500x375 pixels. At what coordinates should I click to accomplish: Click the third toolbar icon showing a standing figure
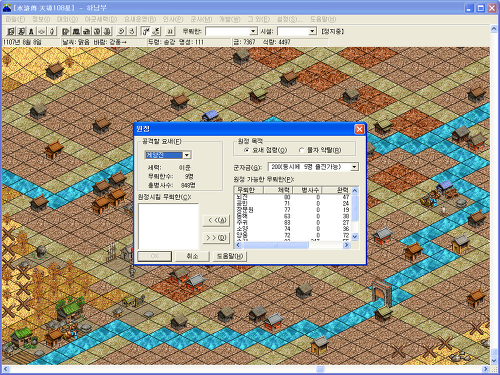coord(31,31)
